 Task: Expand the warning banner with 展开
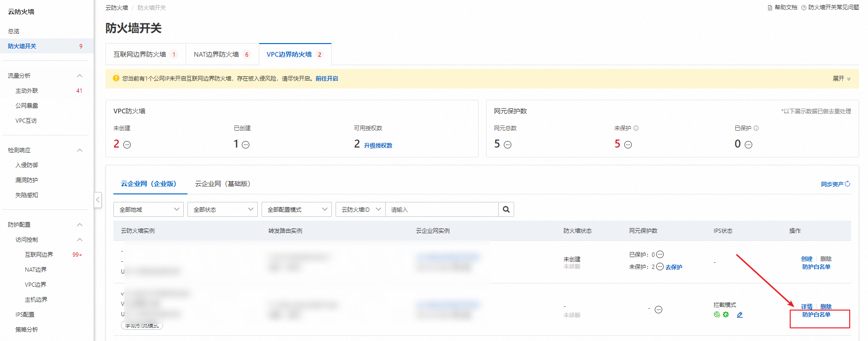tap(841, 79)
